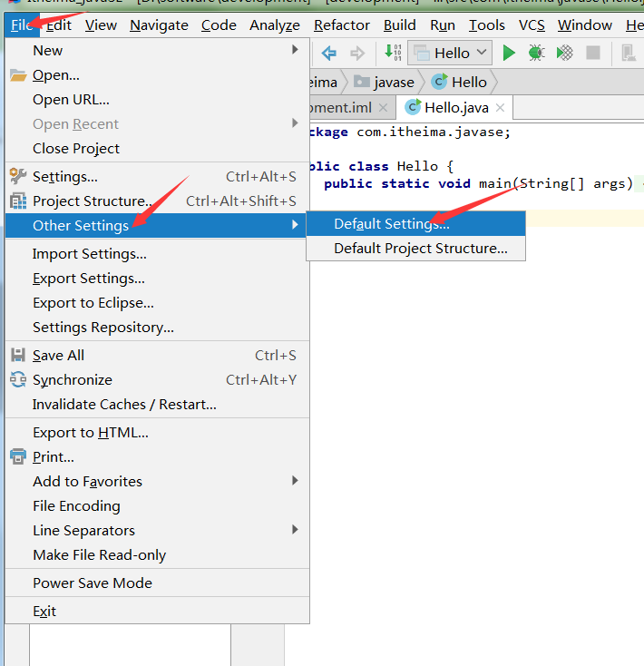Expand Add to Favorites submenu arrow
This screenshot has width=644, height=666.
295,480
